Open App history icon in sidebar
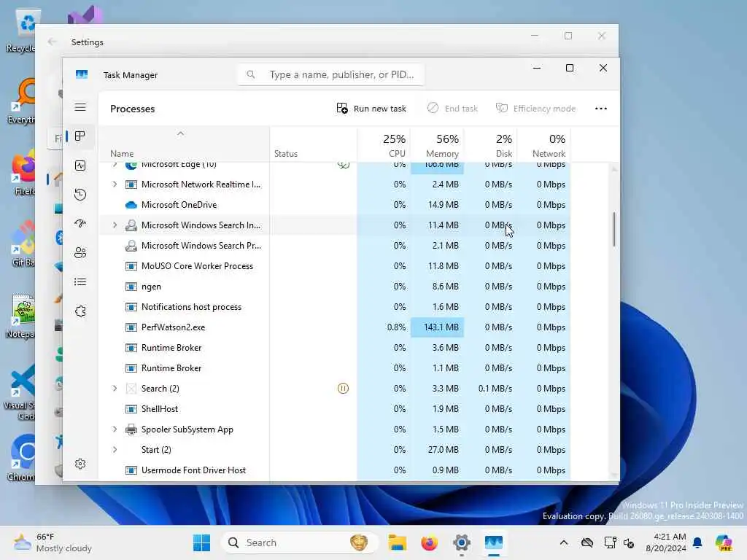The height and width of the screenshot is (560, 747). point(80,194)
